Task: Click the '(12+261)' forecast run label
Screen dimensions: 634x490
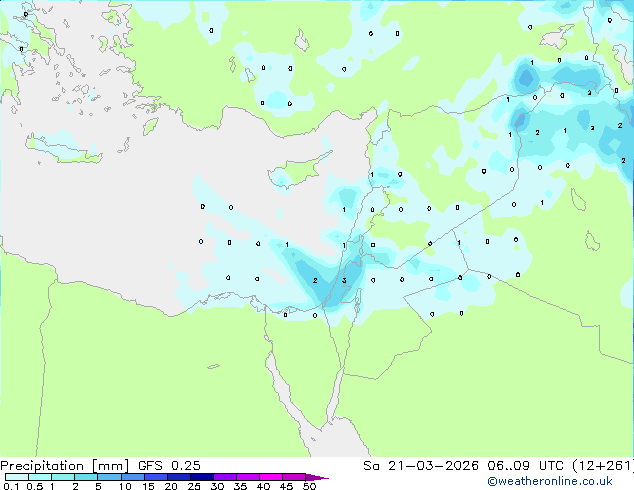Action: (603, 465)
